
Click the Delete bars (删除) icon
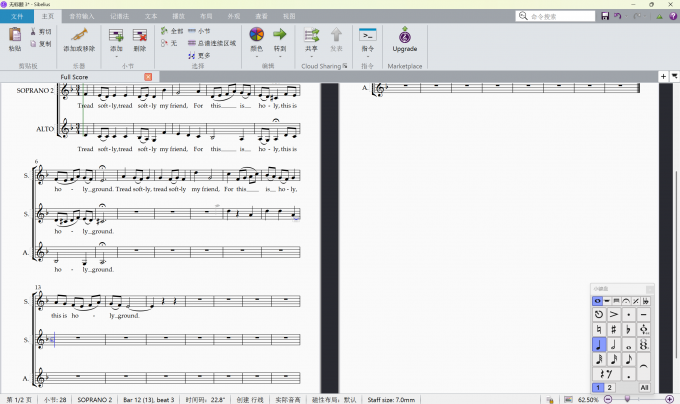pos(140,35)
